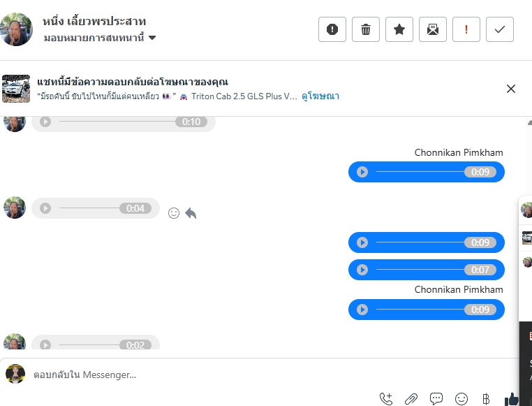Screen dimensions: 532x406
Task: Play the 0:04 received voice message
Action: pyautogui.click(x=45, y=208)
